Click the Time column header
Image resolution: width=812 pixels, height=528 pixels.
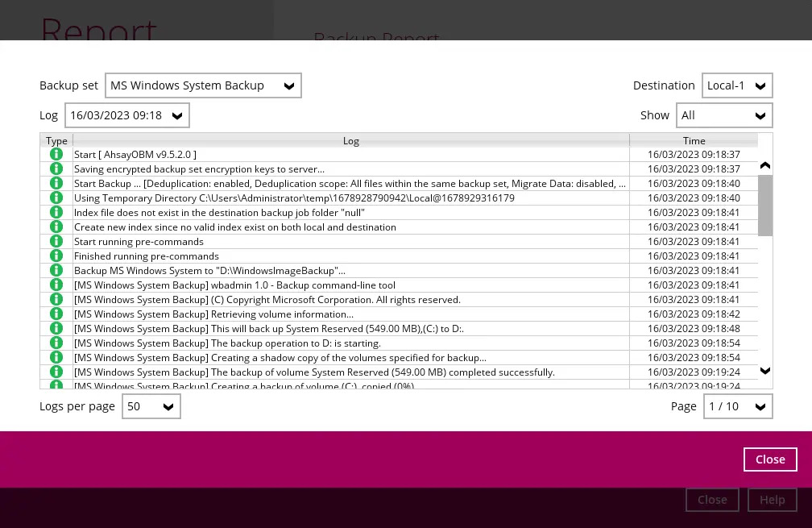[694, 140]
